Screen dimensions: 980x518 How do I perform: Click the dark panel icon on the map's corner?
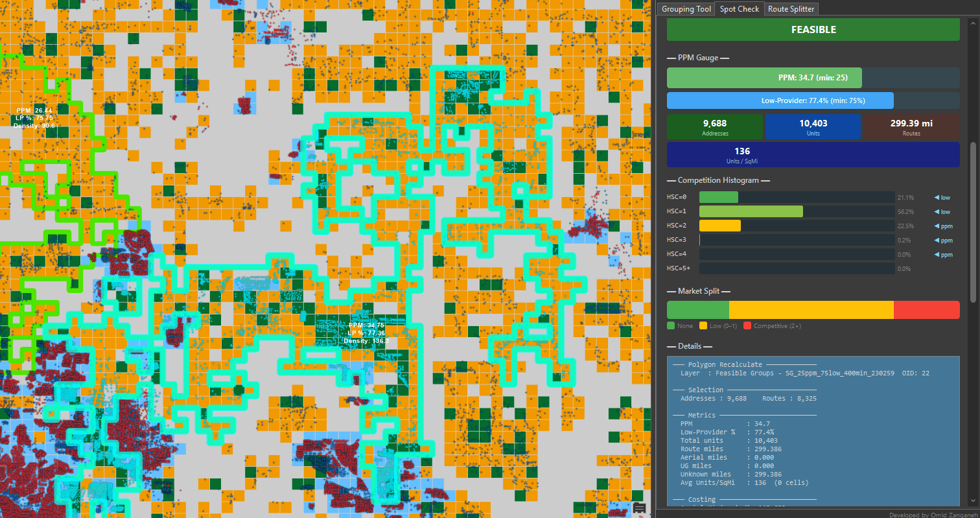click(x=639, y=508)
